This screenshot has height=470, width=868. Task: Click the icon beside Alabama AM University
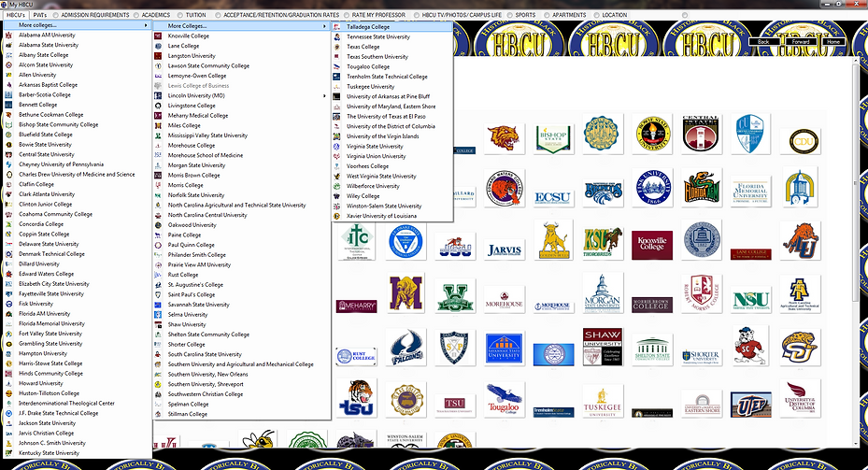[8, 35]
